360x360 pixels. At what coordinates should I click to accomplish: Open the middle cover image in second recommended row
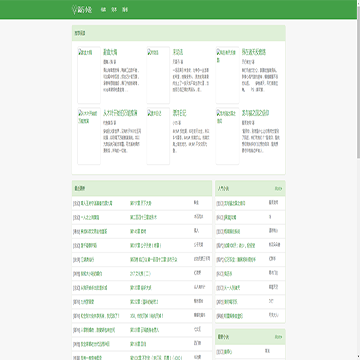[x=158, y=136]
